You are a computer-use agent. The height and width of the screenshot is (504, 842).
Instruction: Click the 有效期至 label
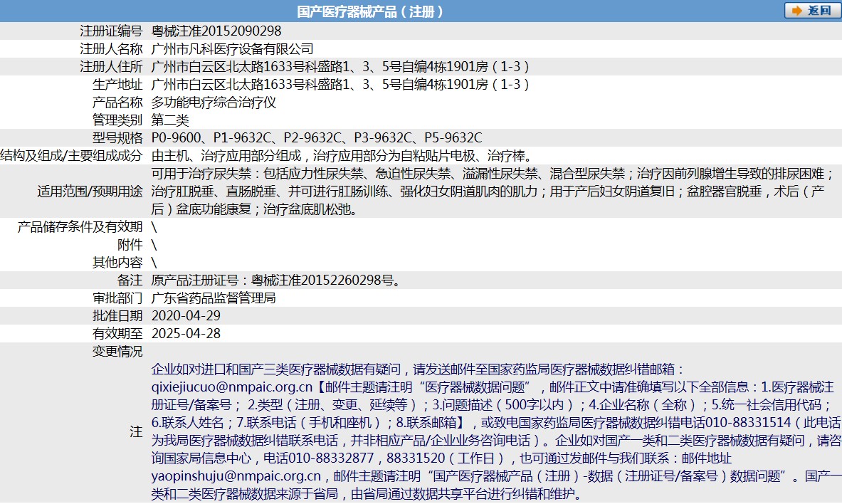click(x=117, y=333)
